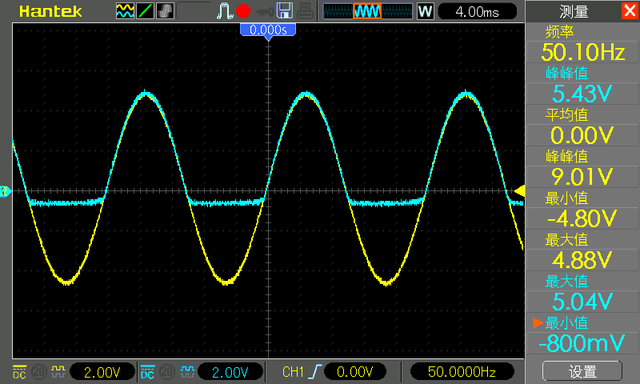Viewport: 640px width, 384px height.
Task: Toggle the red run/stop record indicator
Action: point(243,11)
